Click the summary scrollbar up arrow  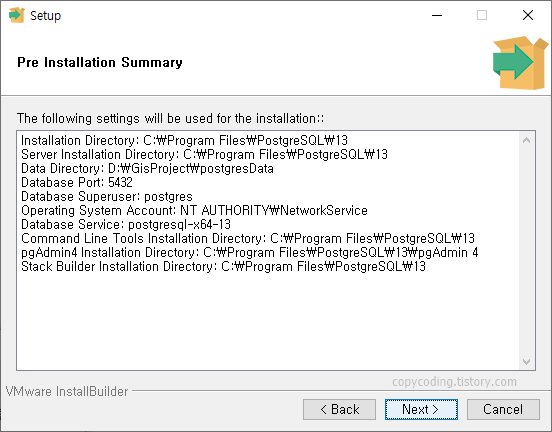(x=526, y=140)
